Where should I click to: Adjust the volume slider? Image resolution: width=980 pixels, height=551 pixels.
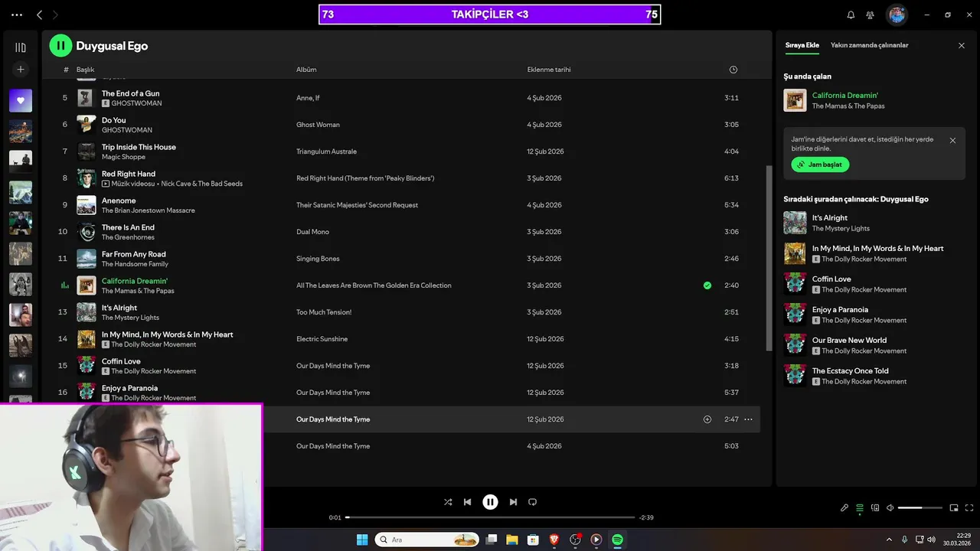tap(920, 507)
